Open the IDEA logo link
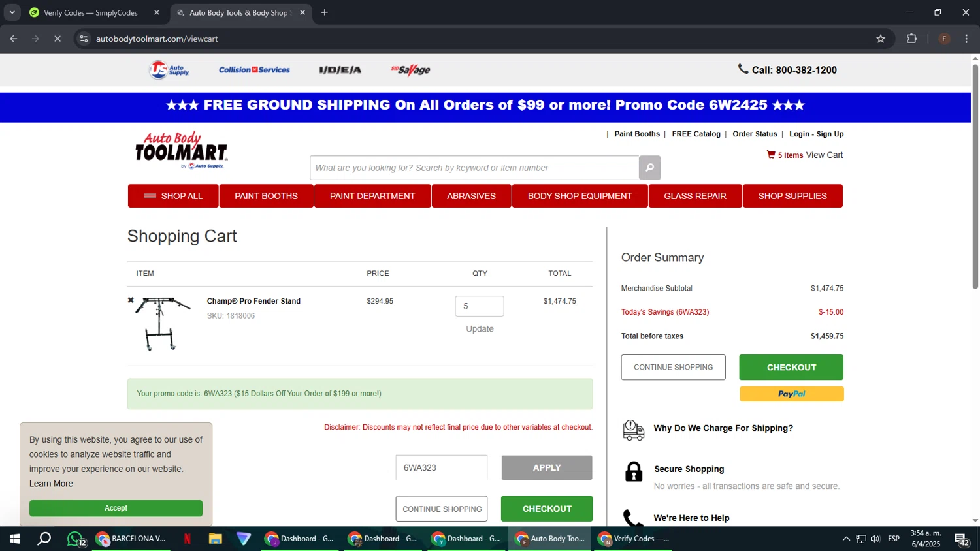980x551 pixels. (x=340, y=70)
